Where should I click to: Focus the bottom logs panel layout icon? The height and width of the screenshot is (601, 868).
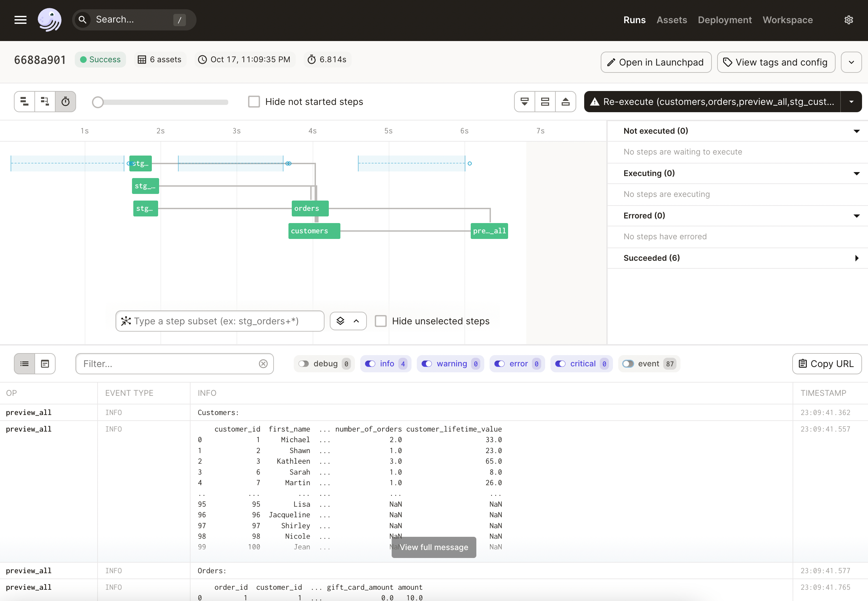pyautogui.click(x=524, y=102)
